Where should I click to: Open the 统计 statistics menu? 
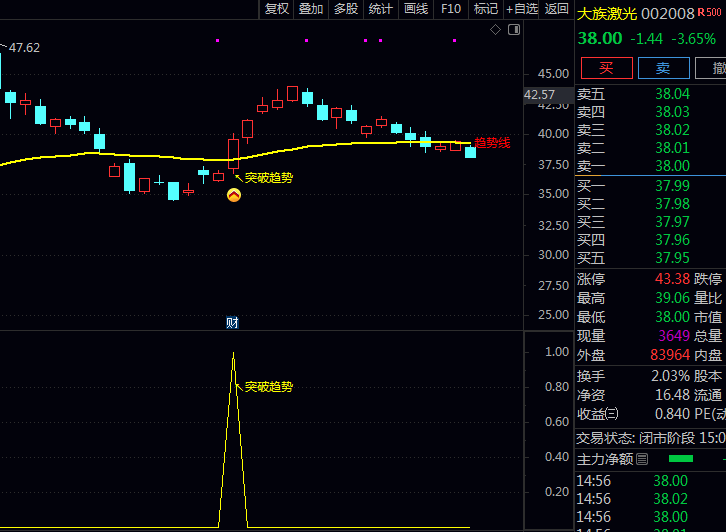pos(381,9)
